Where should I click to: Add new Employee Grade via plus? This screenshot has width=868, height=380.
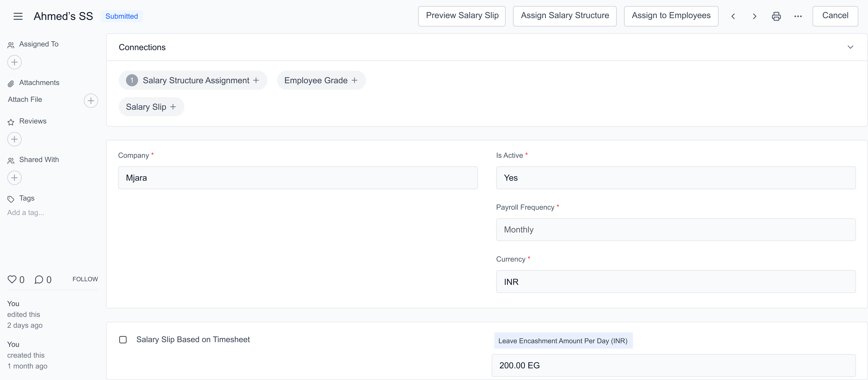(x=354, y=80)
